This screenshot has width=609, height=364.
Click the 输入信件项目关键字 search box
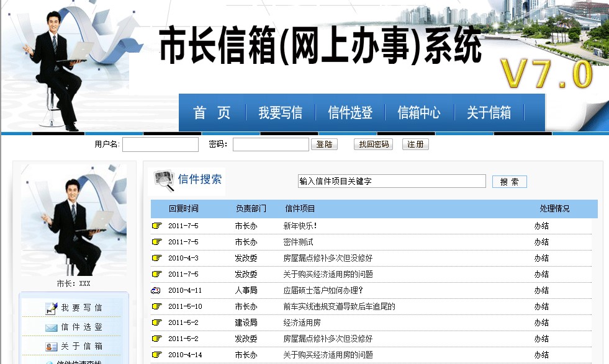tap(392, 181)
